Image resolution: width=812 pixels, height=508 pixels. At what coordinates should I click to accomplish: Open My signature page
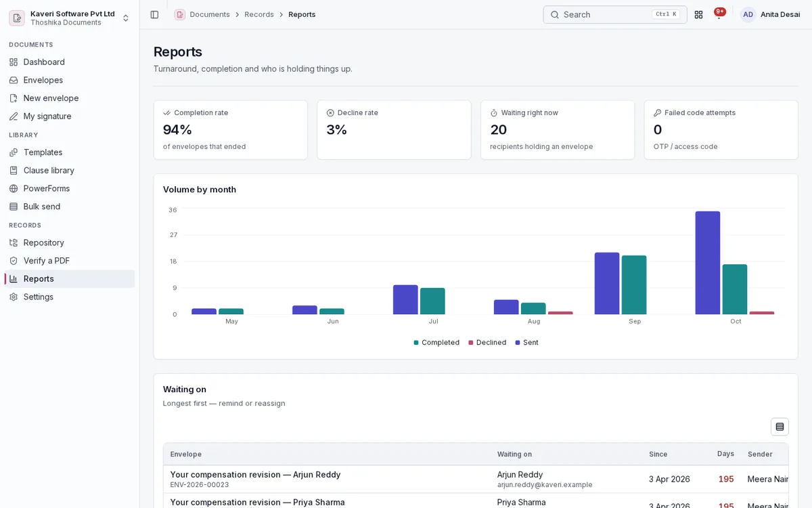pos(69,116)
